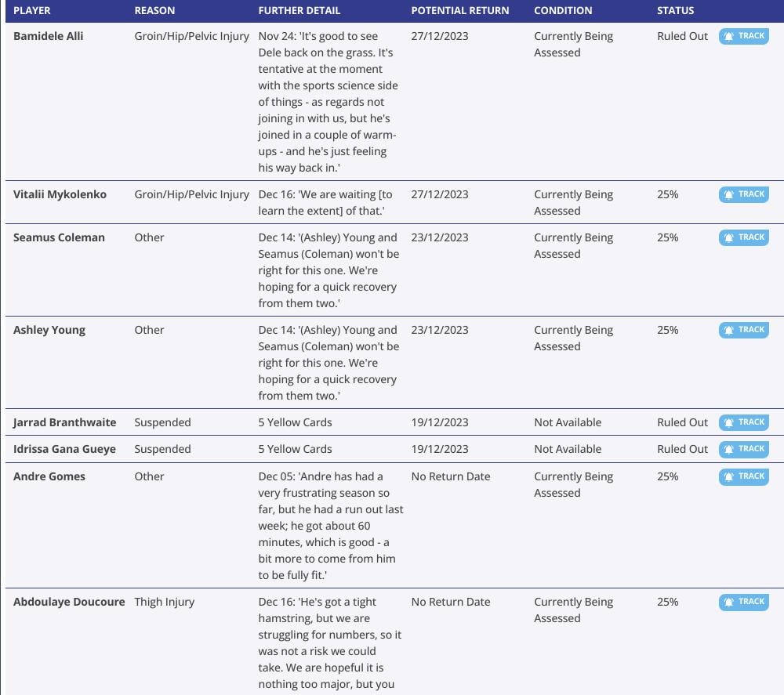Click Branthwaite's Not Available condition
Viewport: 784px width, 695px height.
pyautogui.click(x=568, y=422)
